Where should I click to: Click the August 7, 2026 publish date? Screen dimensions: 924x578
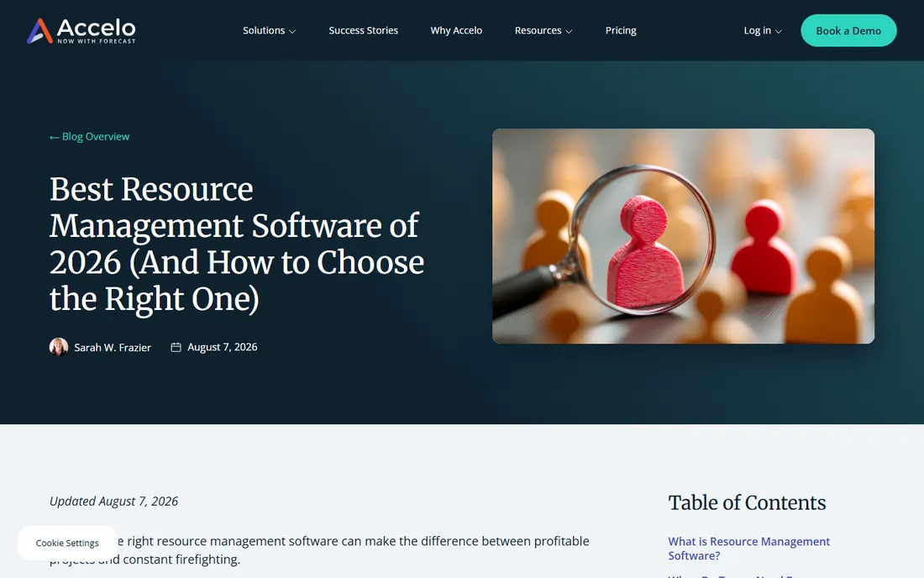(222, 347)
